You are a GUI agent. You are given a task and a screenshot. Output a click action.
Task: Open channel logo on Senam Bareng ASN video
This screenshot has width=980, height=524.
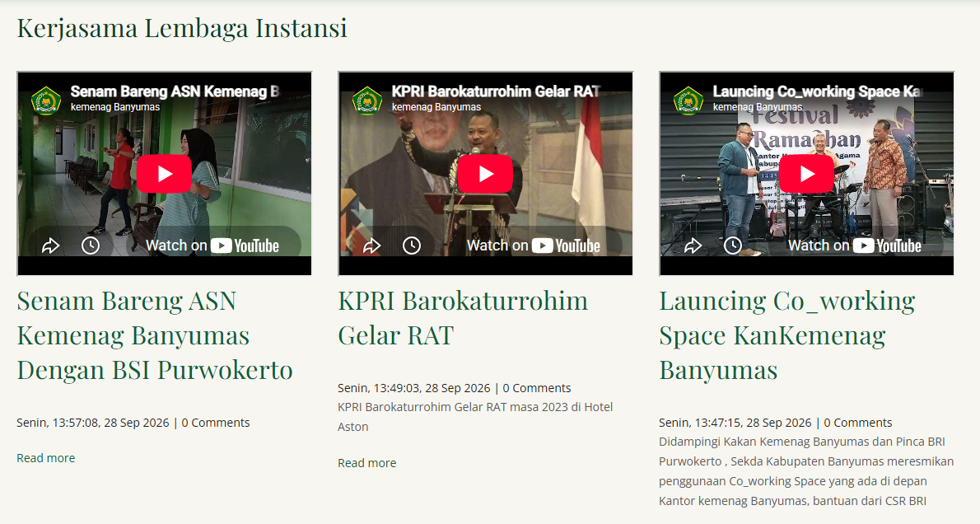[x=46, y=100]
